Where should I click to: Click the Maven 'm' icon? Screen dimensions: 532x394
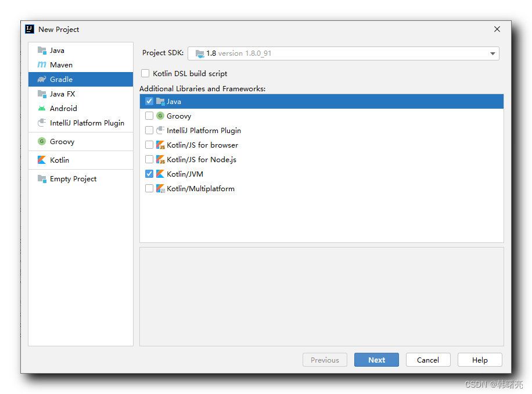click(42, 65)
